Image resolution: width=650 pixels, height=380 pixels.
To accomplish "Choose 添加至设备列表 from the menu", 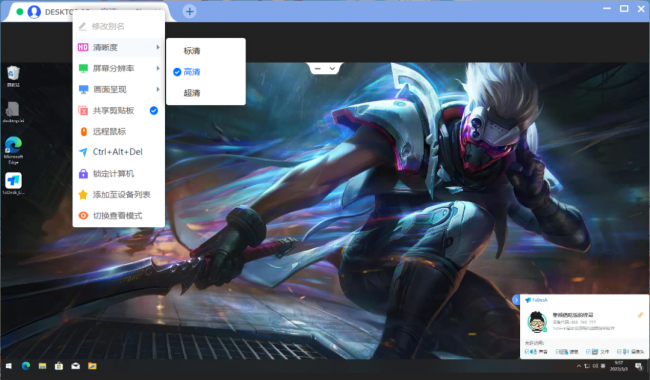I will pos(119,194).
